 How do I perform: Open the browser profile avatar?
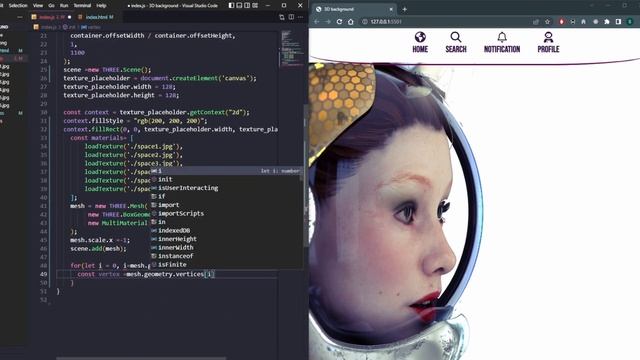(x=630, y=22)
